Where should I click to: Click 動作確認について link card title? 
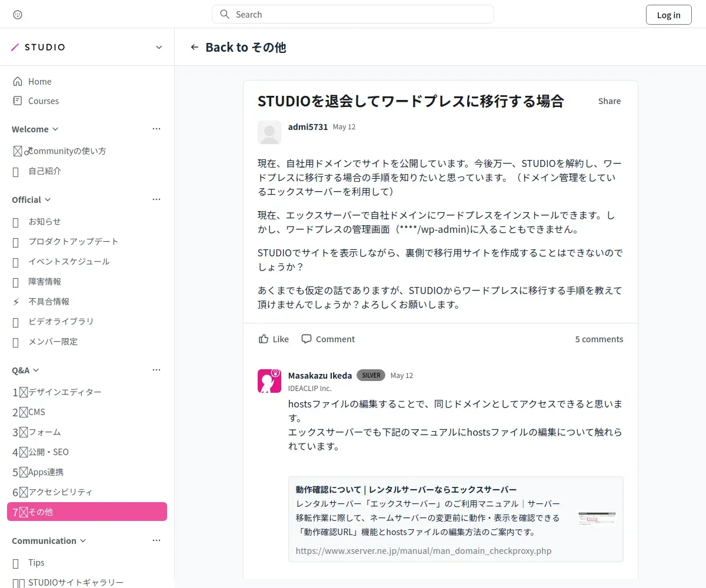(406, 489)
